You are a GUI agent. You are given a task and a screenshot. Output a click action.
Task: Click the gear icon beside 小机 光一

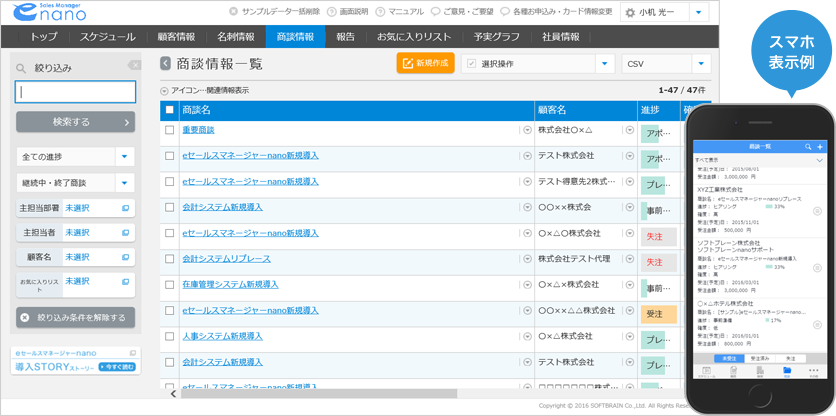(x=630, y=12)
